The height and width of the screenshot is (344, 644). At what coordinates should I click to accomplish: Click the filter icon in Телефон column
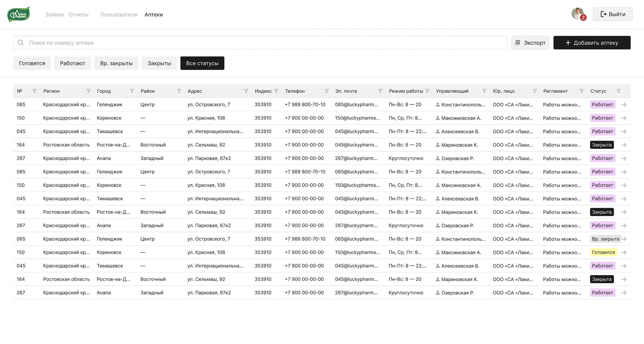pyautogui.click(x=327, y=91)
